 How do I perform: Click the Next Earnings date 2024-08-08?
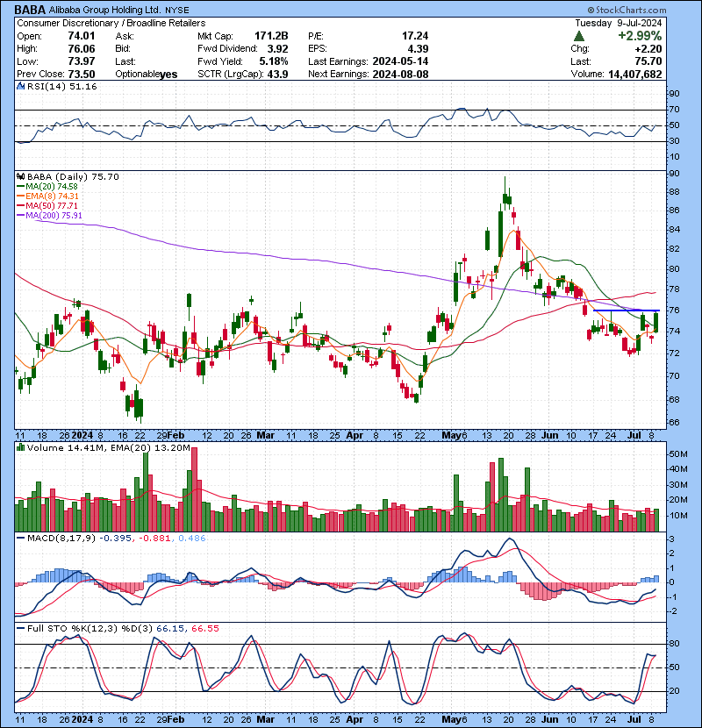coord(400,75)
